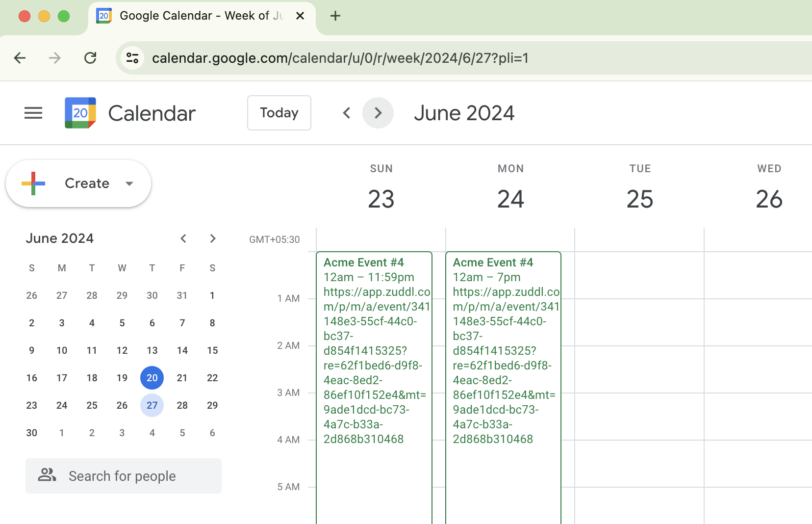Show next month in mini calendar
812x524 pixels.
point(213,238)
